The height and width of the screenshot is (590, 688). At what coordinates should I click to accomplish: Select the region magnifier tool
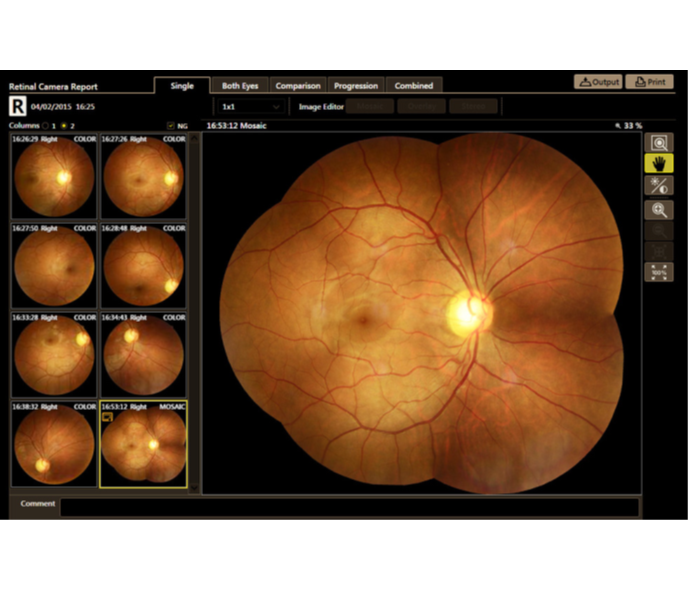pyautogui.click(x=659, y=143)
